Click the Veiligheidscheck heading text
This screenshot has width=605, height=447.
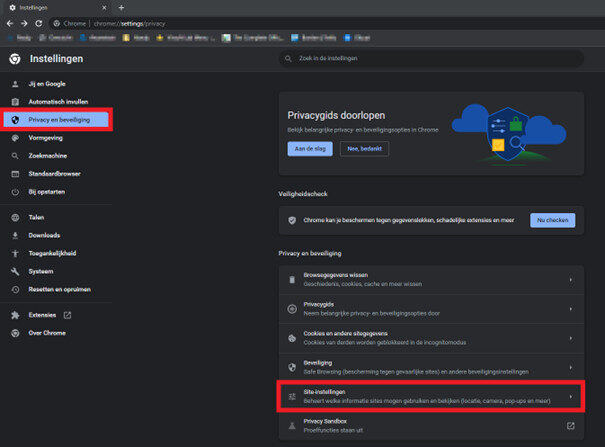pos(303,194)
